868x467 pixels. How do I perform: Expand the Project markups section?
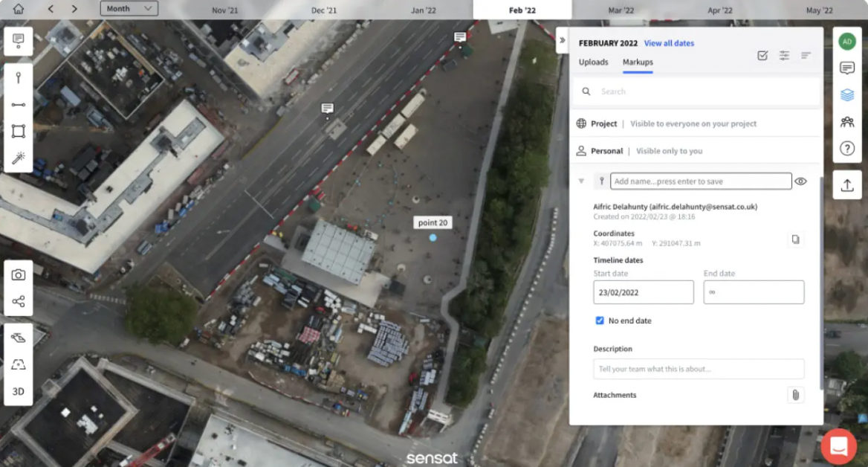(x=696, y=123)
